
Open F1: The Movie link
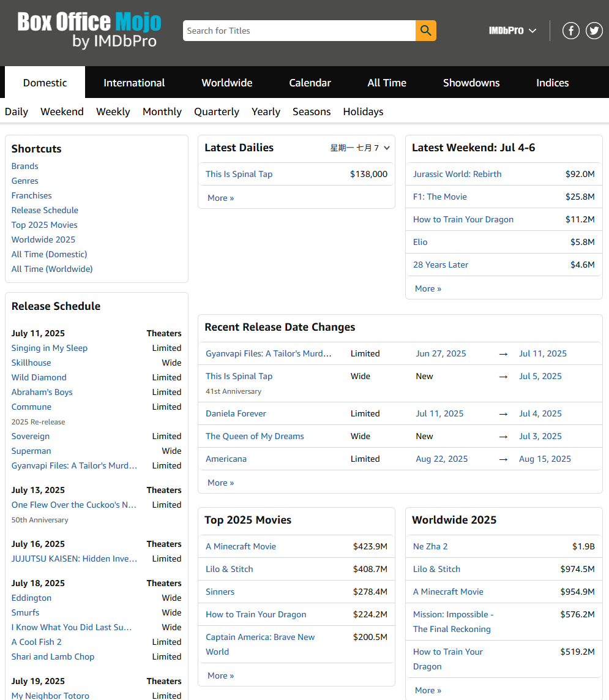pos(440,197)
